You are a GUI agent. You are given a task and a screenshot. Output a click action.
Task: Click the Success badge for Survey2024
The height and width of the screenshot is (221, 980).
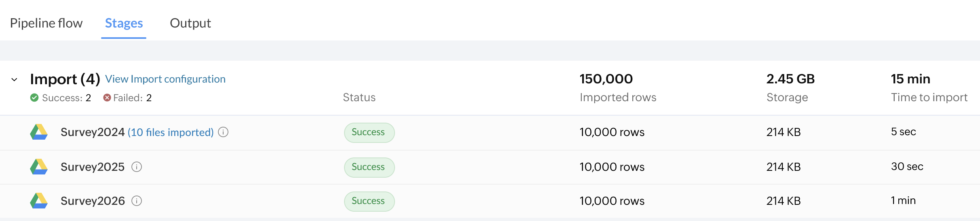pos(369,132)
